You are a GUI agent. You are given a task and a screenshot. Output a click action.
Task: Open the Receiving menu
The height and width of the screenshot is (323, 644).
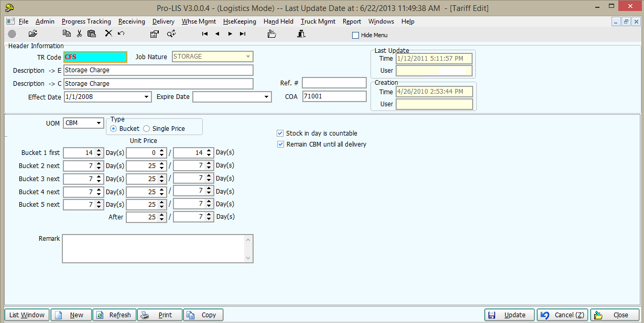pyautogui.click(x=132, y=21)
